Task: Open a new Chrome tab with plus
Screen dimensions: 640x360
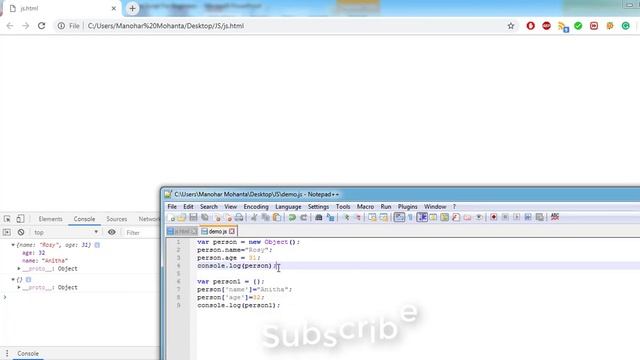Action: (132, 8)
